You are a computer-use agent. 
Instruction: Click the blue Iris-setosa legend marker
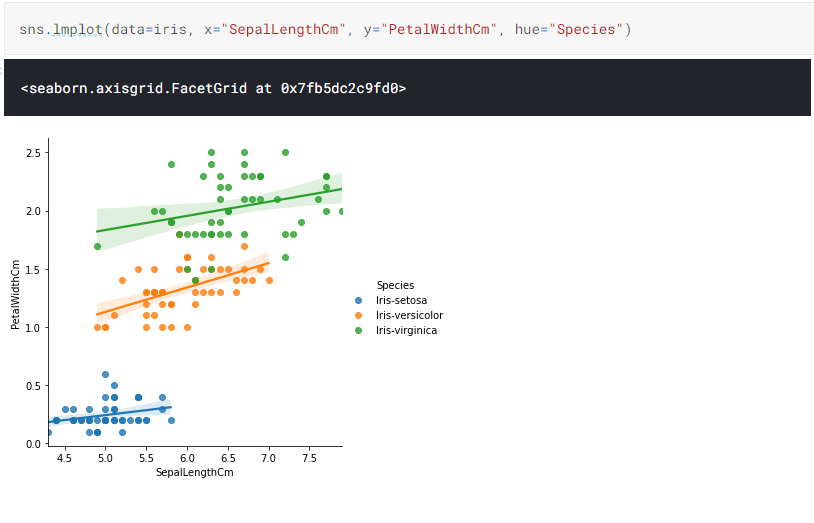coord(359,300)
